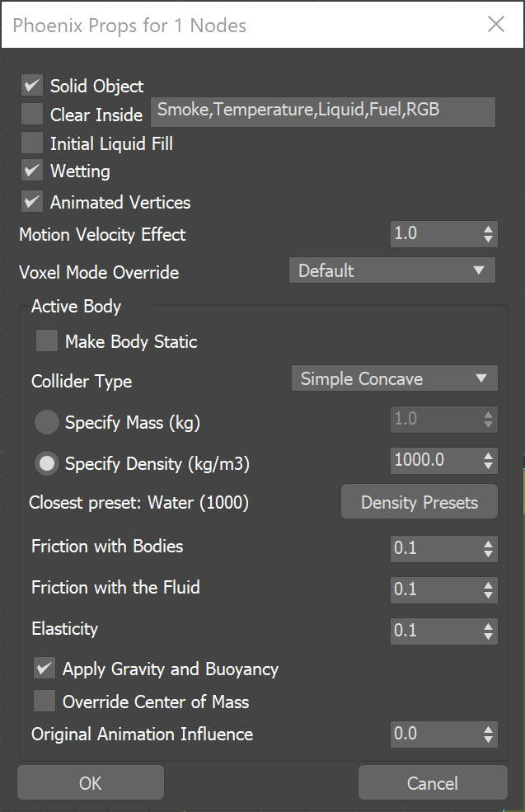Image resolution: width=525 pixels, height=812 pixels.
Task: Open the Density Presets list
Action: coord(420,502)
